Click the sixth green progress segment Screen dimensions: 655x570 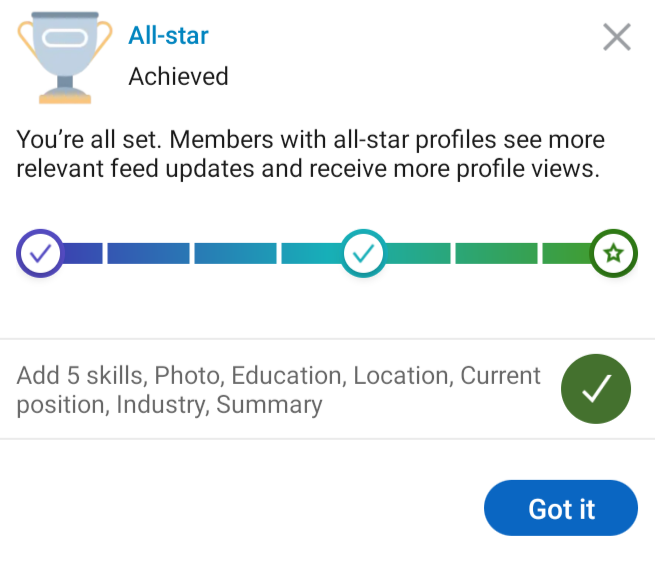pos(496,253)
